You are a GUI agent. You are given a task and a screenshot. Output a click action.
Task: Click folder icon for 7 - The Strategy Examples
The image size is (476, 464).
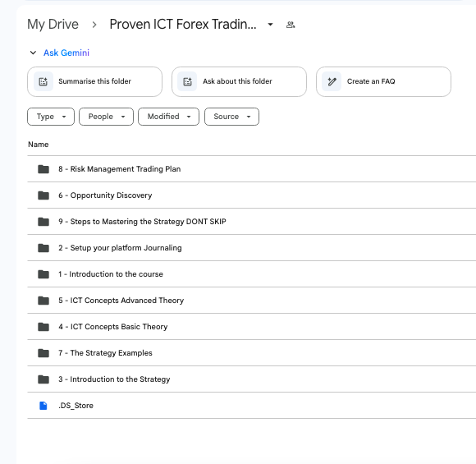point(43,353)
